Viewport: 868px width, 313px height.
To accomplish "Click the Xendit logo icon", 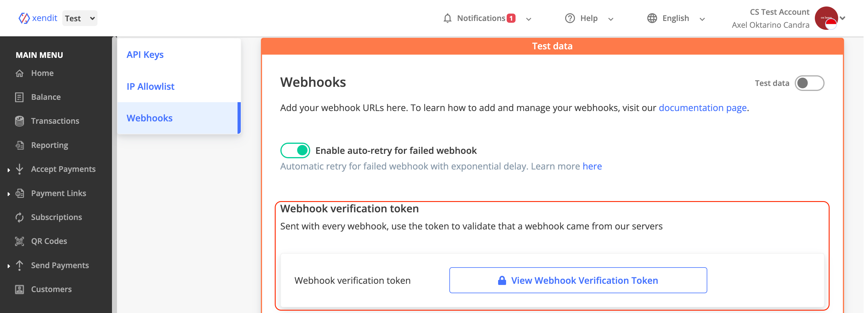I will (24, 18).
